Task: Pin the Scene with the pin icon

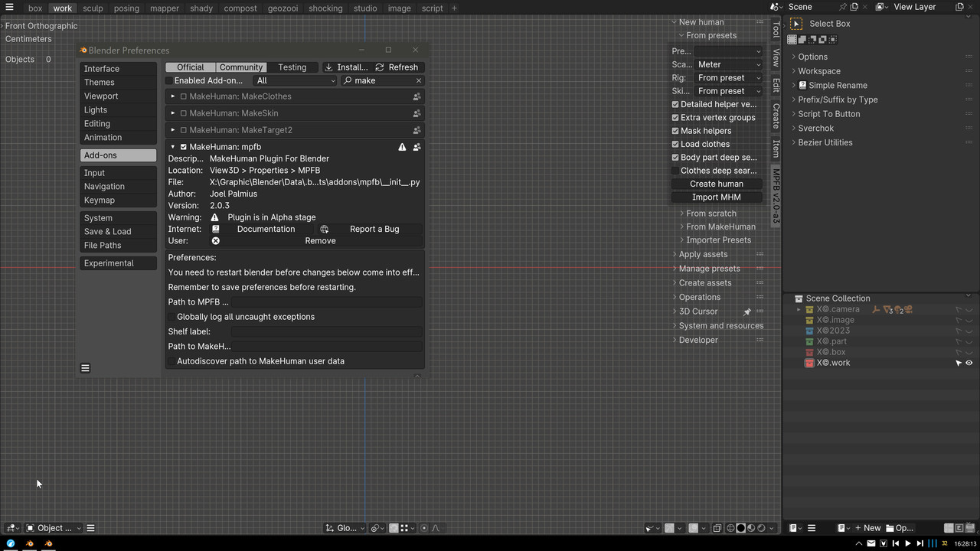Action: 842,7
